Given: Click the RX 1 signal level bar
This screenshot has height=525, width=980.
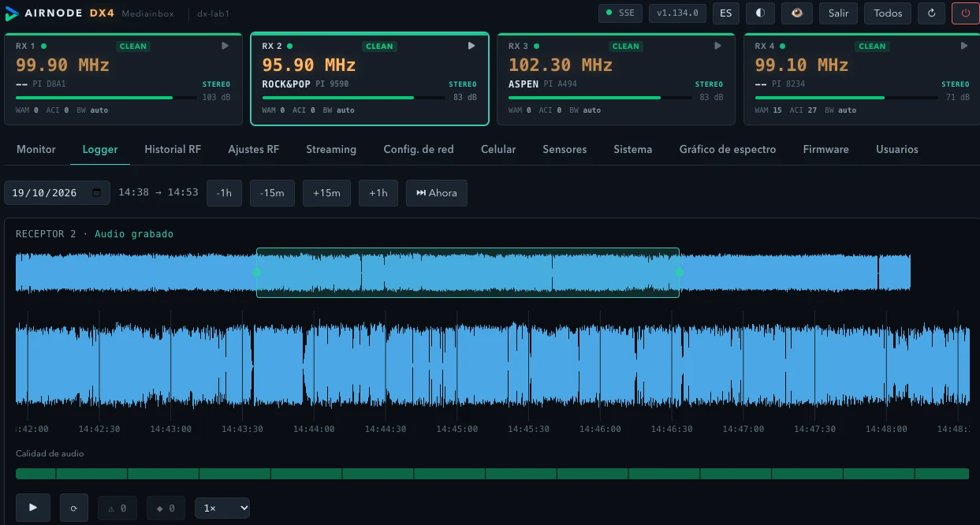Looking at the screenshot, I should coord(106,98).
